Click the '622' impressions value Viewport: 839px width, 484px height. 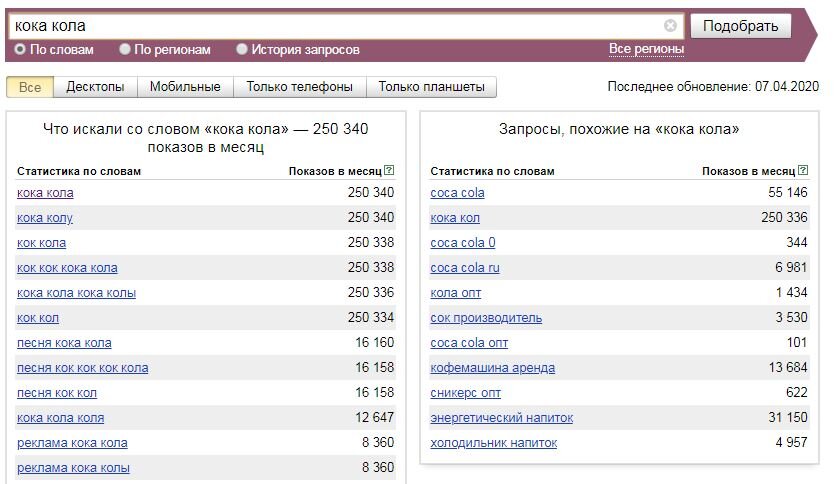tap(796, 393)
